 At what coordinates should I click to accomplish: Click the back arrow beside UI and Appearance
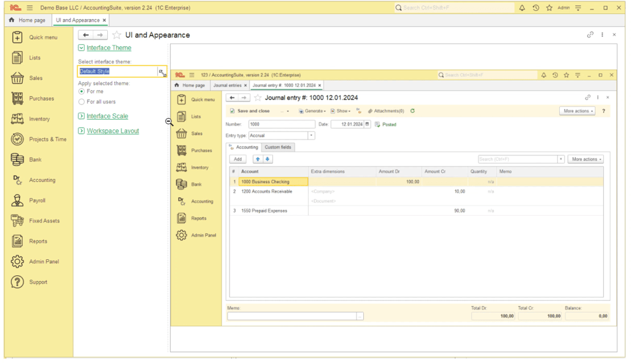(x=86, y=35)
